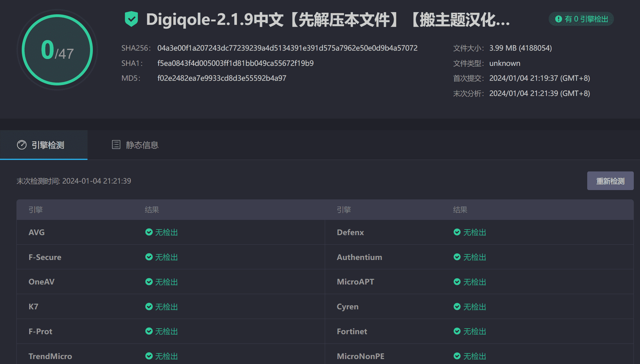The image size is (640, 364).
Task: Click first submission time 2024/01/04 21:19:37
Action: point(540,78)
